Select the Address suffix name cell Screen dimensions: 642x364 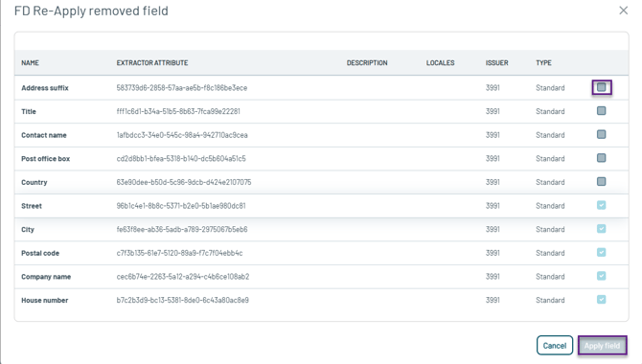coord(45,88)
